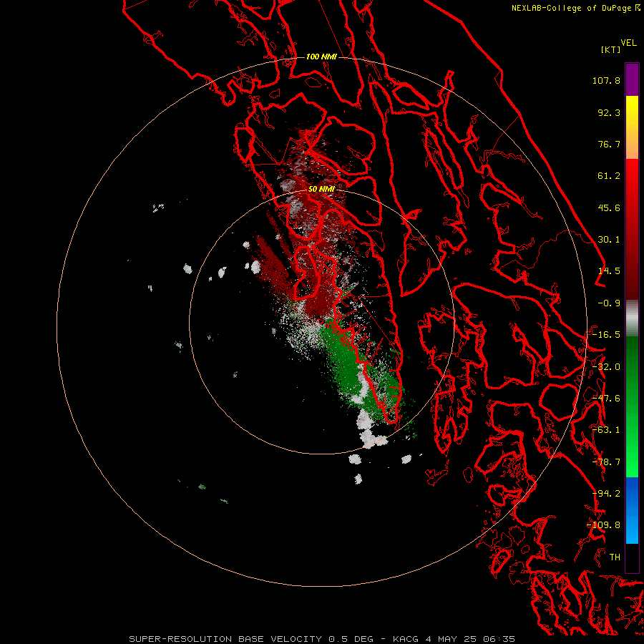Screen dimensions: 644x644
Task: Click the 100 NMI range ring label
Action: 321,57
